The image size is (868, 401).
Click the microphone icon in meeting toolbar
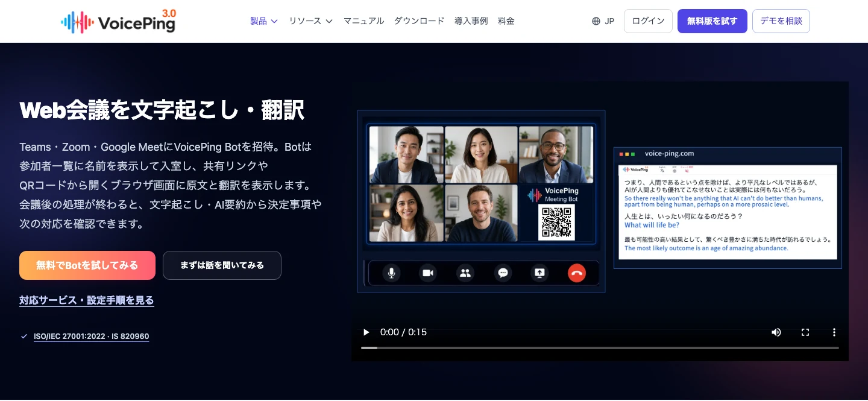pyautogui.click(x=391, y=273)
